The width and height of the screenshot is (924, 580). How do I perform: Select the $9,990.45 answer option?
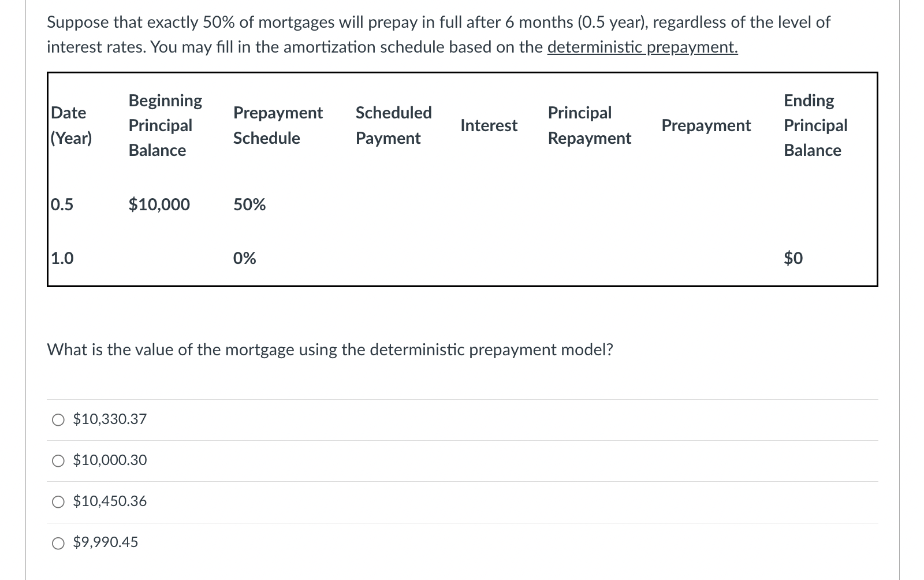58,542
